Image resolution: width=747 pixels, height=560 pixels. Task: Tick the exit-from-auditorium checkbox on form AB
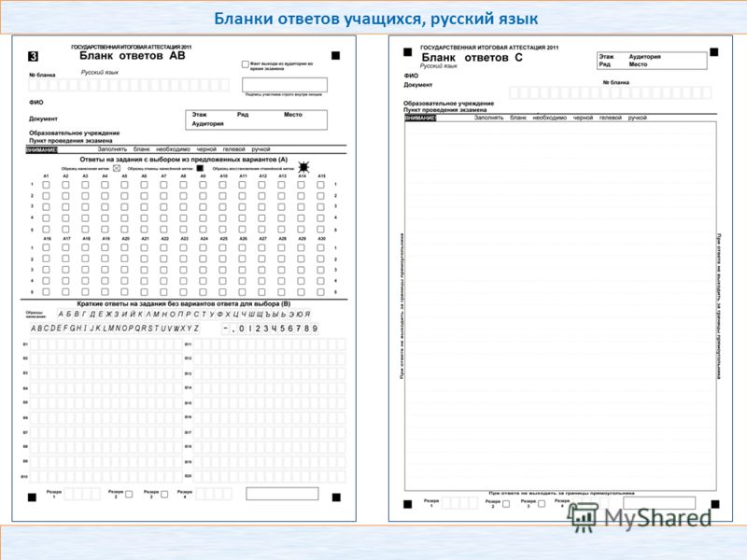(246, 64)
